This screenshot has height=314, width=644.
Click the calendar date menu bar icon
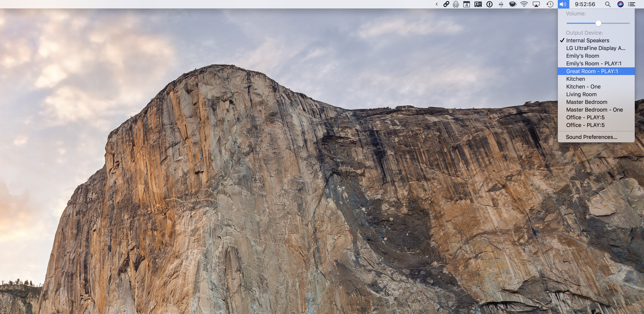pos(466,4)
